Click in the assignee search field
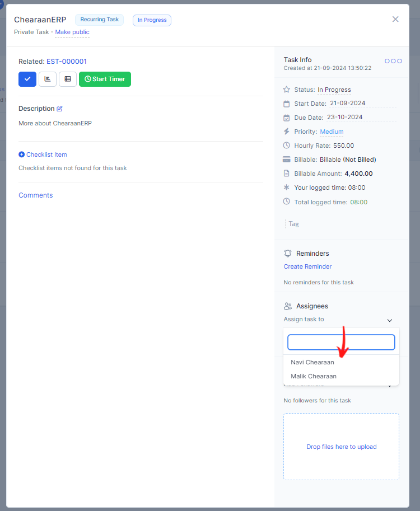 point(341,342)
